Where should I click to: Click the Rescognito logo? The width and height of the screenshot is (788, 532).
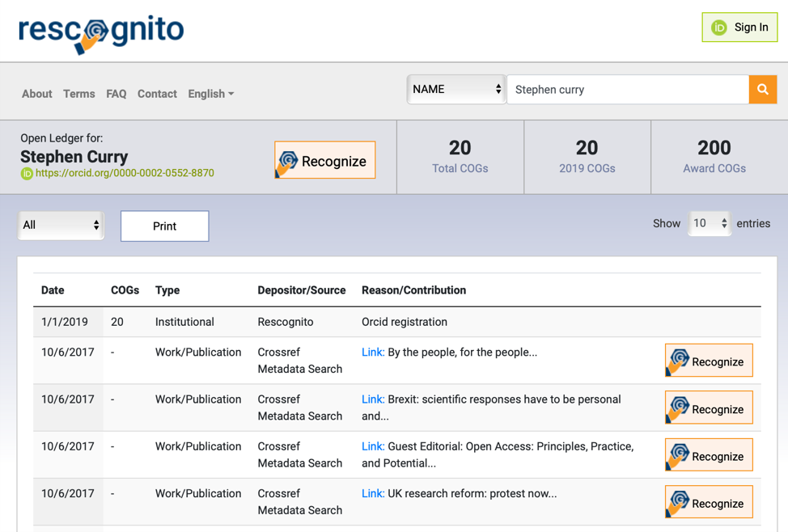[x=99, y=31]
